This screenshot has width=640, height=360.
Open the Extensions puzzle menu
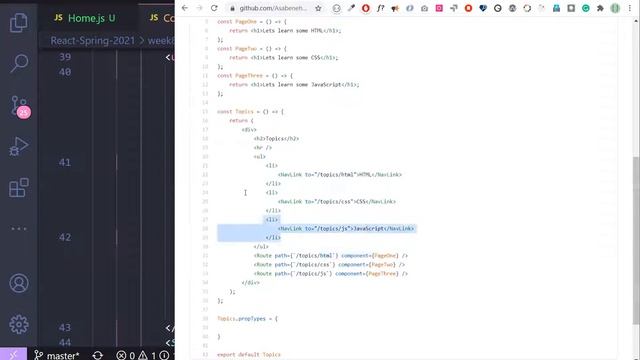tap(600, 8)
